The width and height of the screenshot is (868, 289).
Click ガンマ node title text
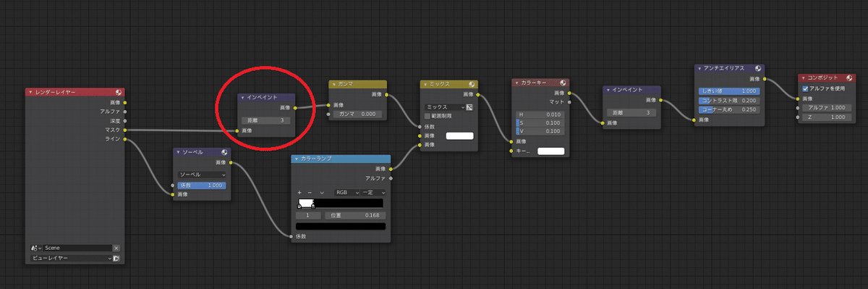(344, 84)
